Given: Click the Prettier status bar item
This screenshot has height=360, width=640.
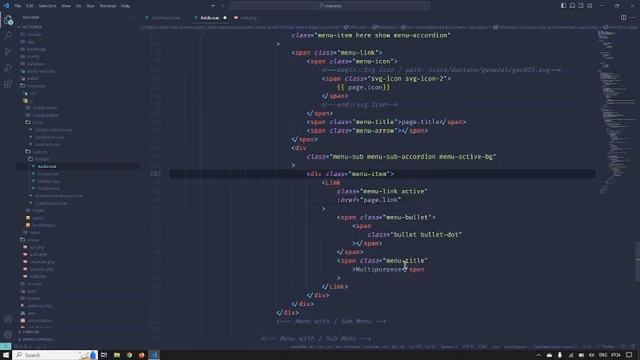Looking at the screenshot, I should point(608,347).
